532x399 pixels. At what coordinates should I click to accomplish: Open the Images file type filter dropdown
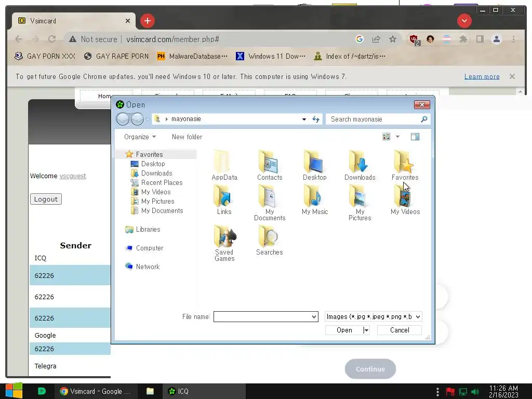(x=373, y=316)
